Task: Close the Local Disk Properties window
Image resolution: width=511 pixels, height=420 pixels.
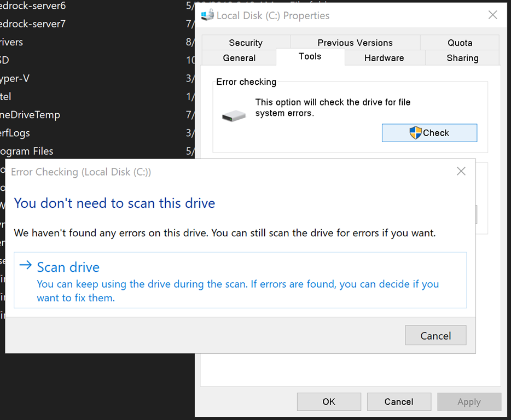Action: pyautogui.click(x=493, y=15)
